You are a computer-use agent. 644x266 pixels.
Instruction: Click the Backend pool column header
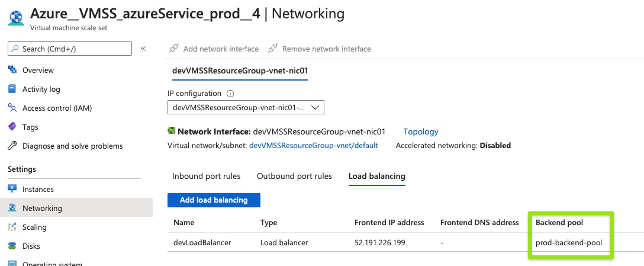click(x=559, y=222)
